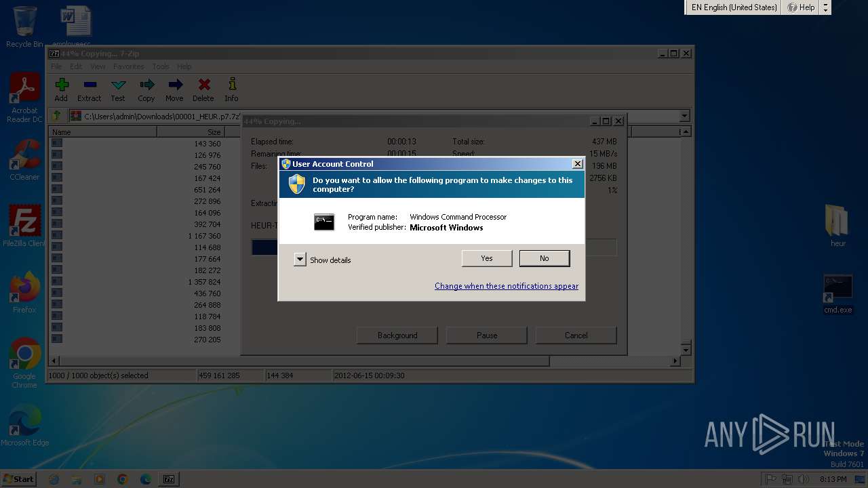Open the Tools menu in 7-Zip
This screenshot has height=488, width=868.
coord(161,66)
